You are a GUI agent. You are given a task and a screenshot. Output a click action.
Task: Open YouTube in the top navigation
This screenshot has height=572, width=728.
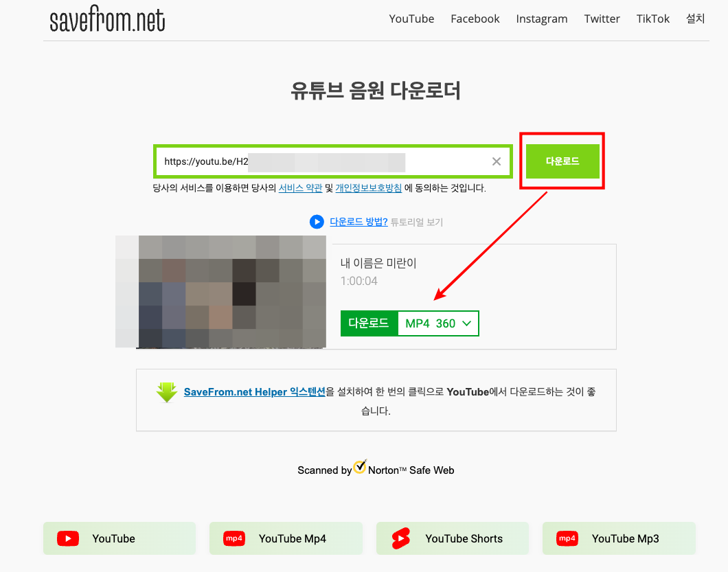click(x=411, y=19)
